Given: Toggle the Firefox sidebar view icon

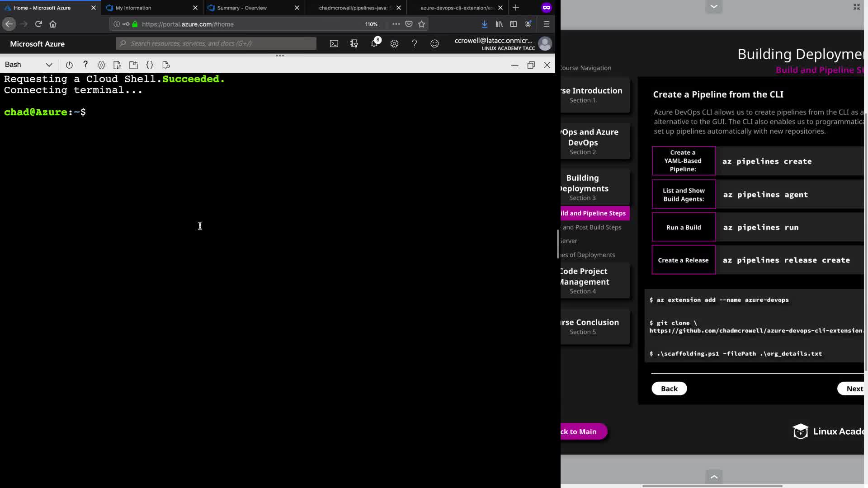Looking at the screenshot, I should coord(514,24).
